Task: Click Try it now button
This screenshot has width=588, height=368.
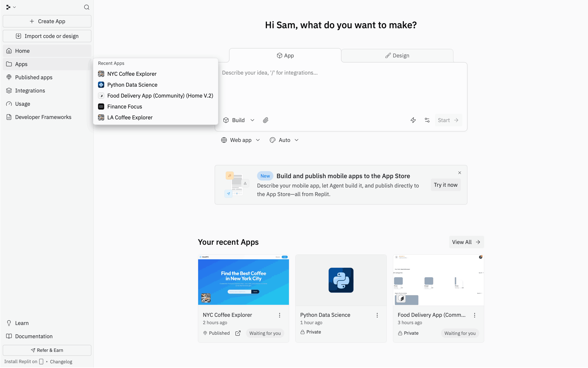Action: [x=446, y=185]
